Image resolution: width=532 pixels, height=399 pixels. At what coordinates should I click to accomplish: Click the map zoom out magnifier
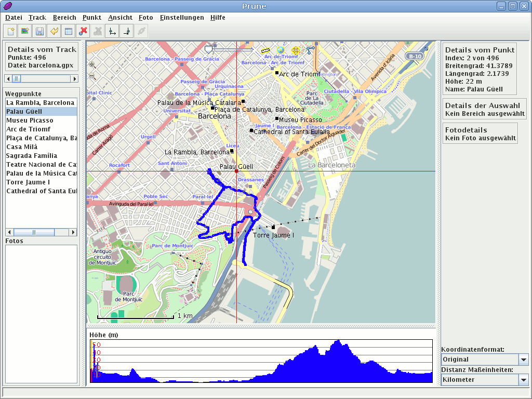tap(92, 76)
